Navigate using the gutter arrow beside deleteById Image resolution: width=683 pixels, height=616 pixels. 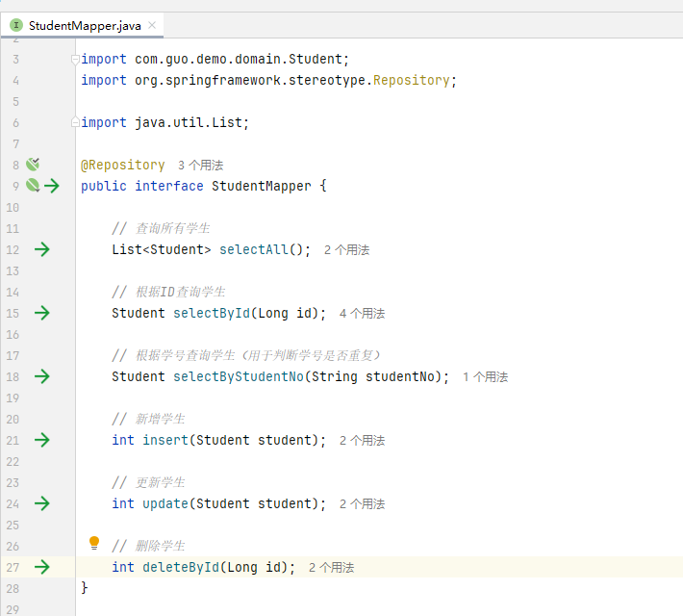pos(42,567)
